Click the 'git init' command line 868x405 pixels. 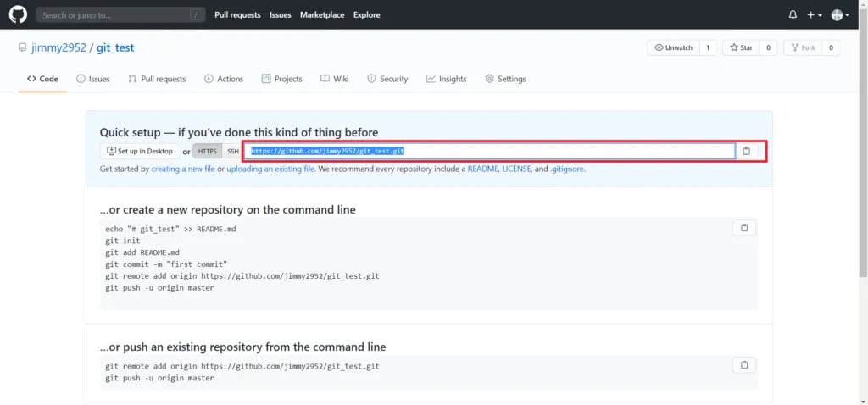click(122, 241)
